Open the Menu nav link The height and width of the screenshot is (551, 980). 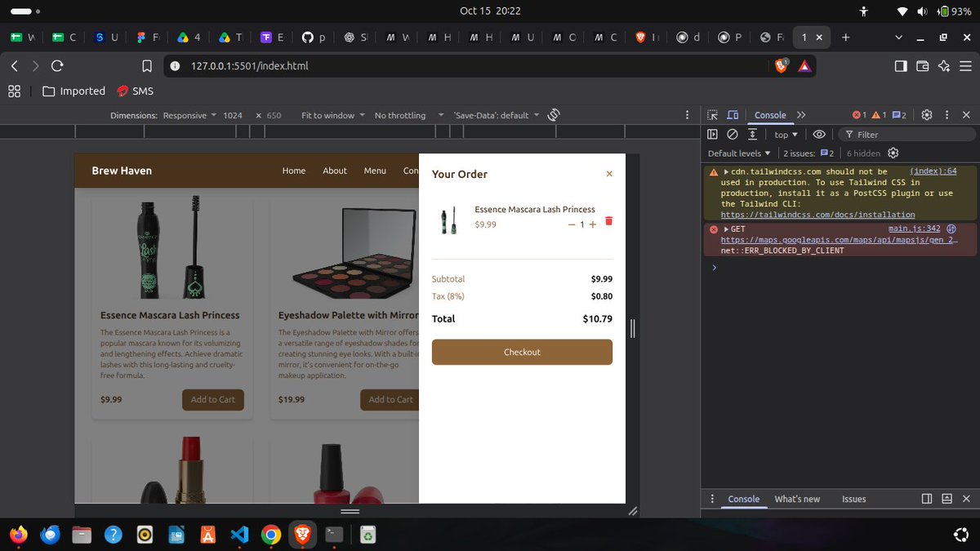pos(375,171)
